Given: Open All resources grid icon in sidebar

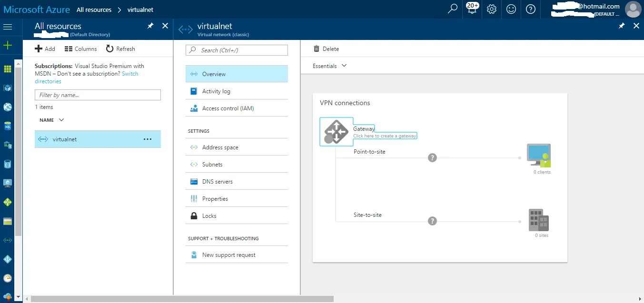Looking at the screenshot, I should [7, 69].
